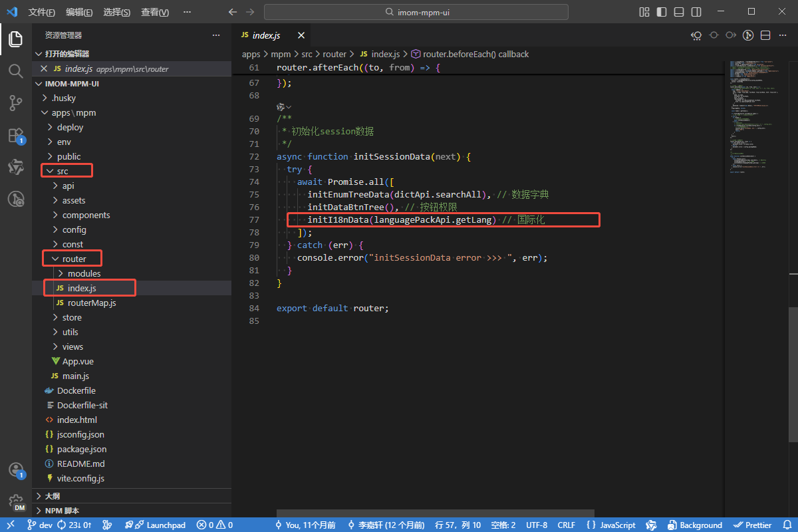Open the 选择(S) menu
Screen dimensions: 798x532
click(x=117, y=12)
